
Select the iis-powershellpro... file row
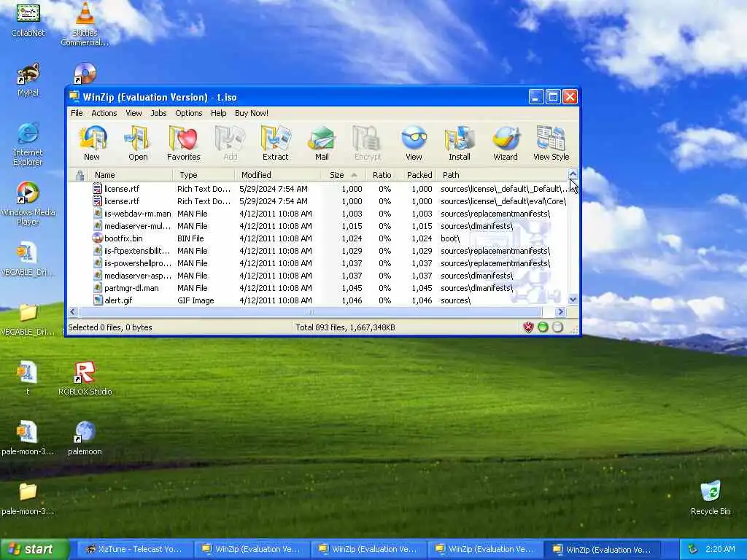coord(318,262)
